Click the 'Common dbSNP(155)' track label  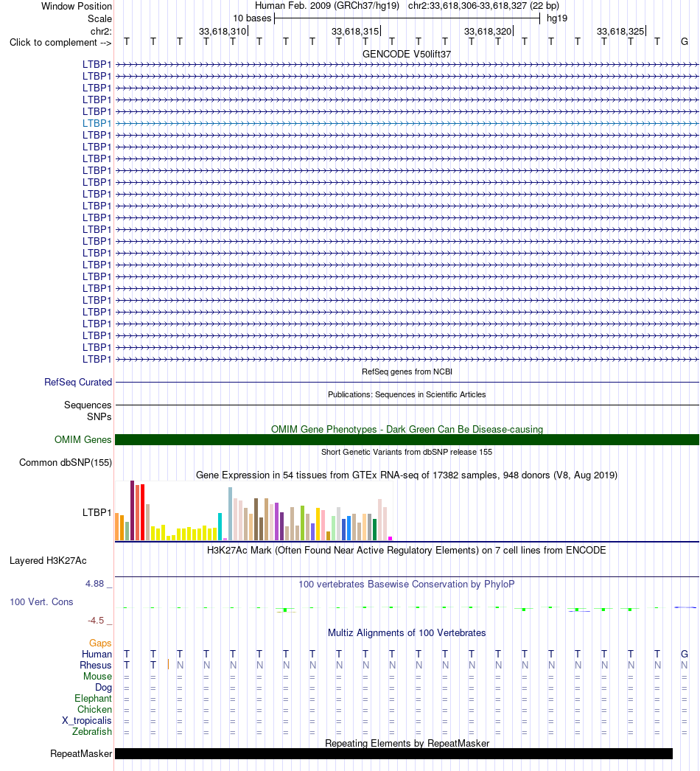(x=66, y=463)
